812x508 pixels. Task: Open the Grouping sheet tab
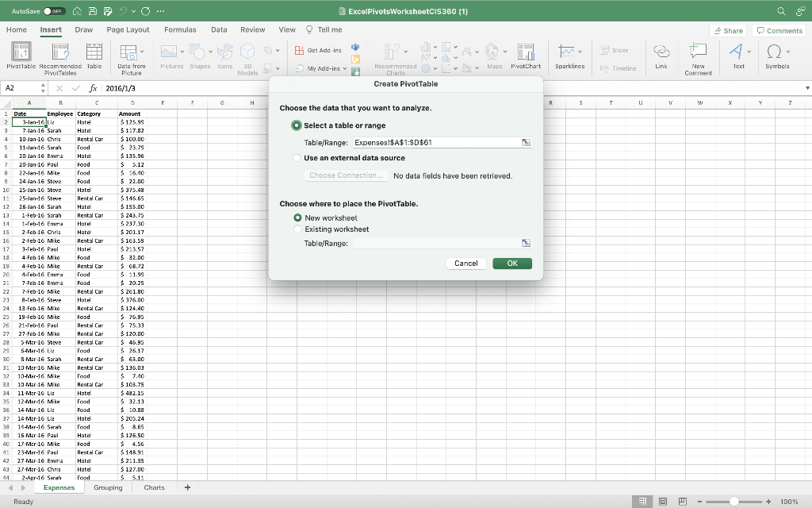(108, 487)
